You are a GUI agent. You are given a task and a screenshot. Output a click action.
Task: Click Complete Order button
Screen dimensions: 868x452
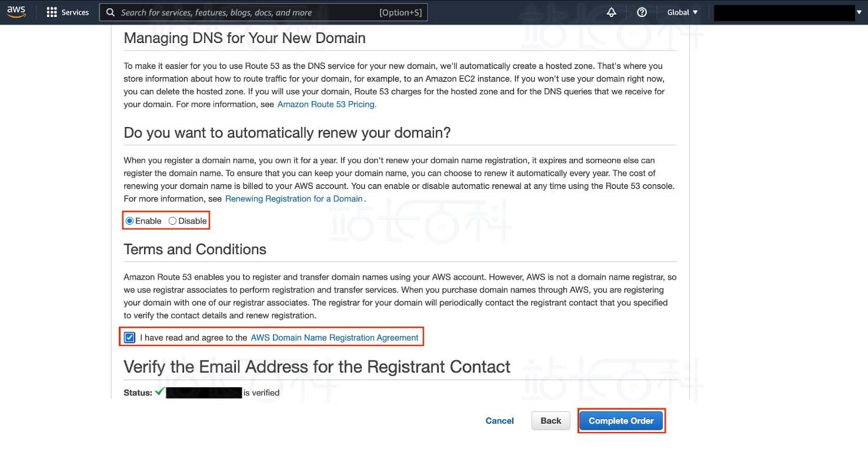coord(621,421)
